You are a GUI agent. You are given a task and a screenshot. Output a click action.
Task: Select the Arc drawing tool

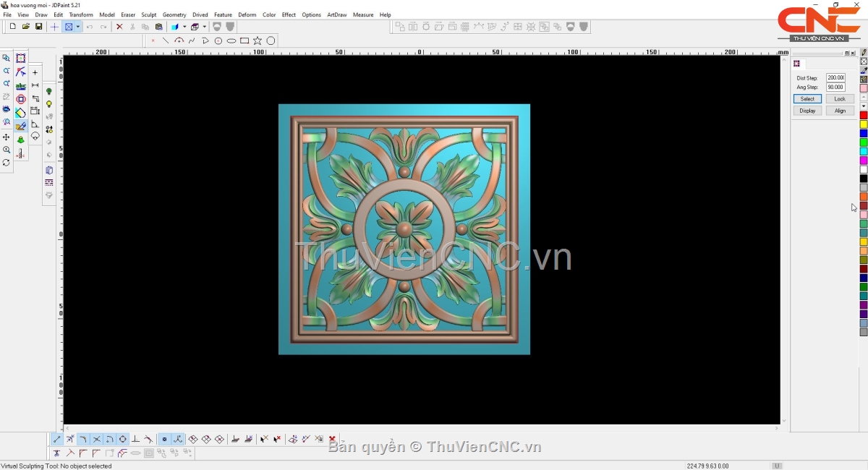click(x=179, y=41)
